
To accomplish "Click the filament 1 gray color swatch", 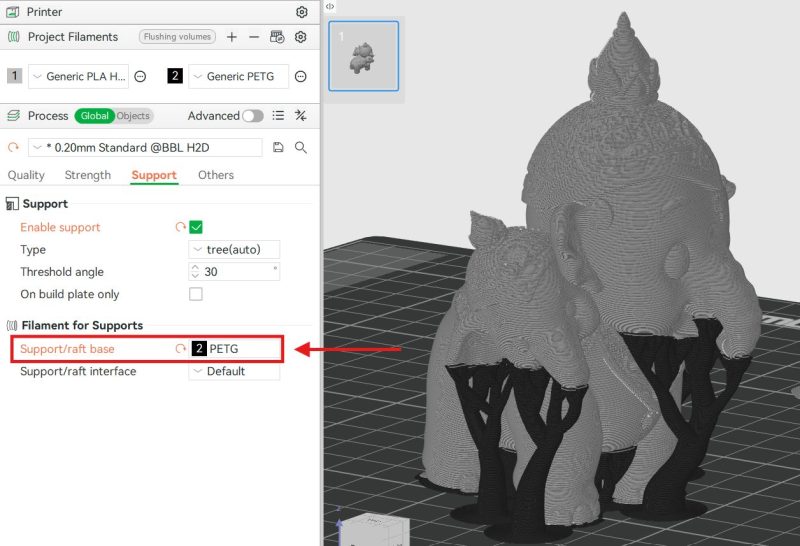I will 14,76.
